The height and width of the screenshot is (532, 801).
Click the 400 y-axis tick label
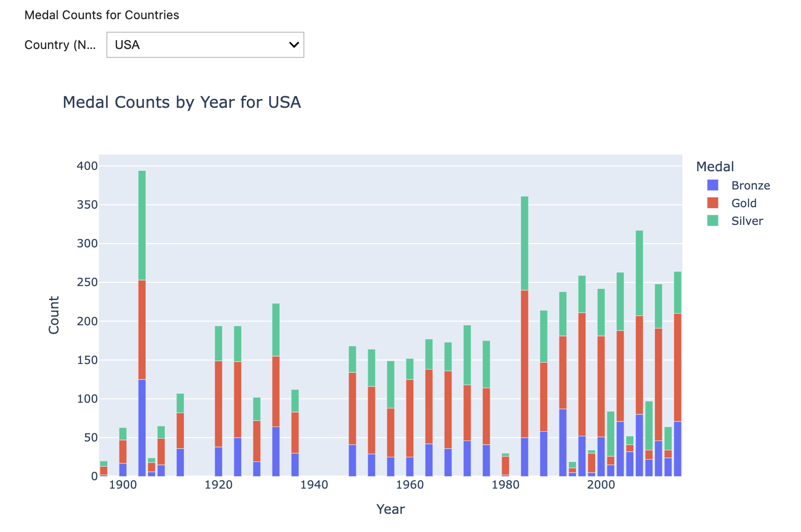click(87, 166)
